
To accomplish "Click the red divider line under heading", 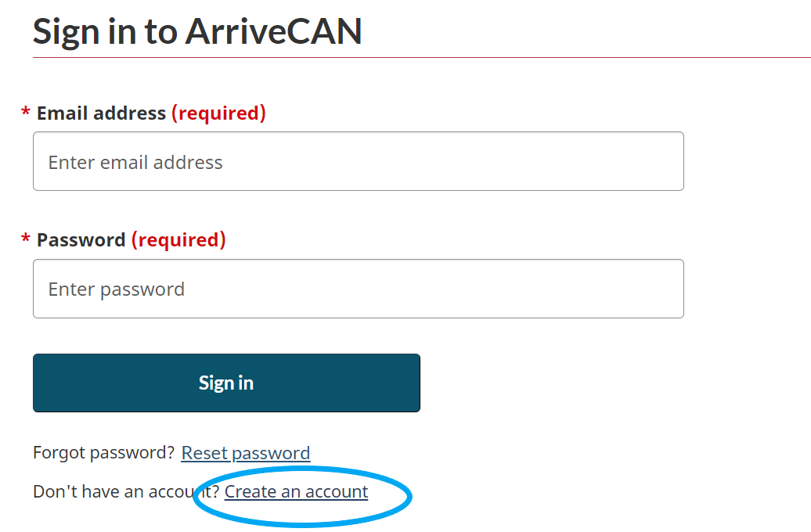I will pos(421,57).
